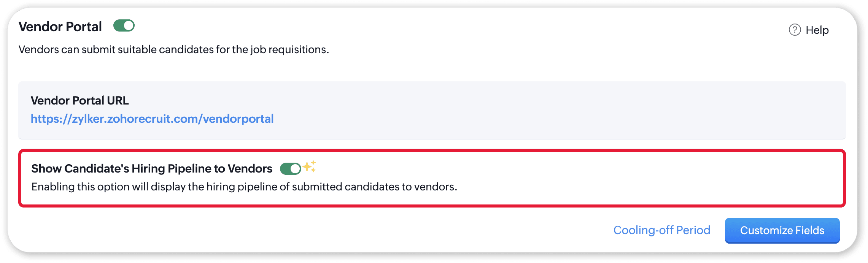Click the circled question mark next to Help
Viewport: 868px width, 263px height.
(x=795, y=30)
